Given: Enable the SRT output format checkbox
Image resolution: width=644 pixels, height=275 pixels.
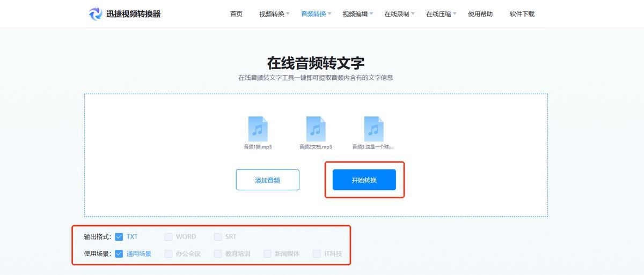Looking at the screenshot, I should [218, 237].
